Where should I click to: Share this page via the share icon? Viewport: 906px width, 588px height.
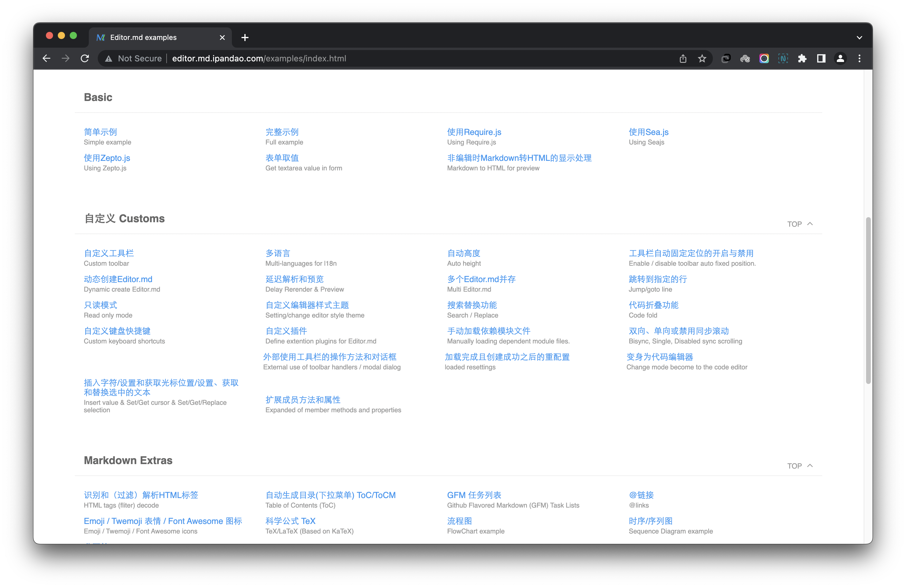[x=683, y=58]
